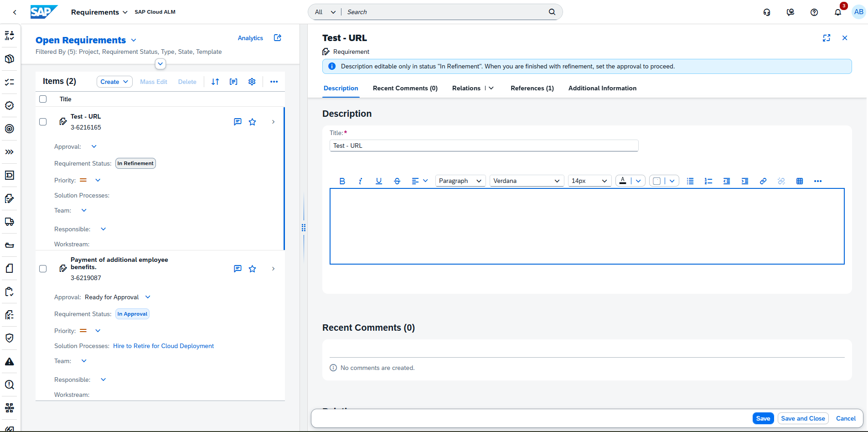
Task: Toggle the select-all checkbox beside Title
Action: (43, 99)
